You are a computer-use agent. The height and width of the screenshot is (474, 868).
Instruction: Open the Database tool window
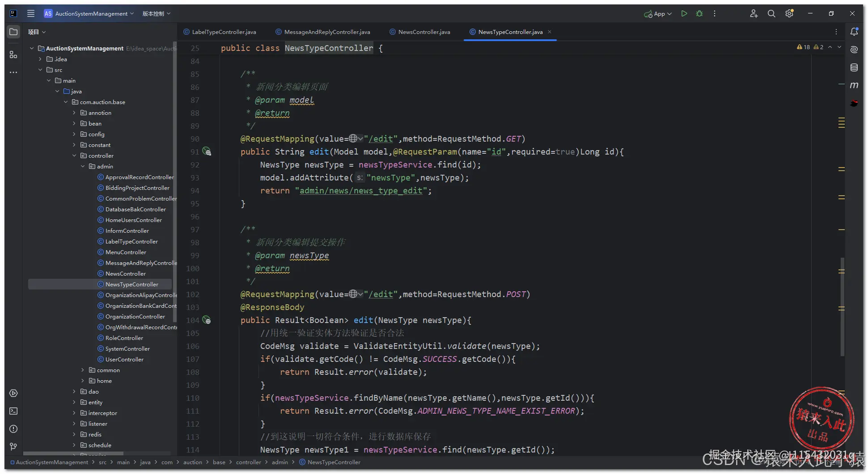click(x=854, y=67)
